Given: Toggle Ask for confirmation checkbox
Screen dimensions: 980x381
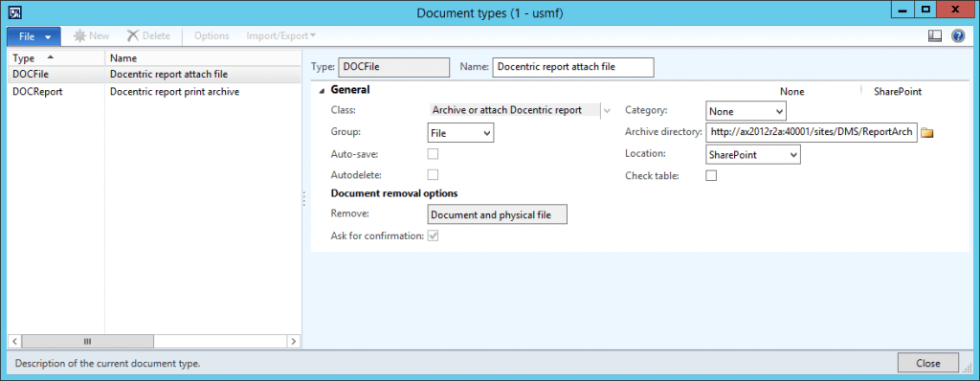Looking at the screenshot, I should (x=433, y=235).
